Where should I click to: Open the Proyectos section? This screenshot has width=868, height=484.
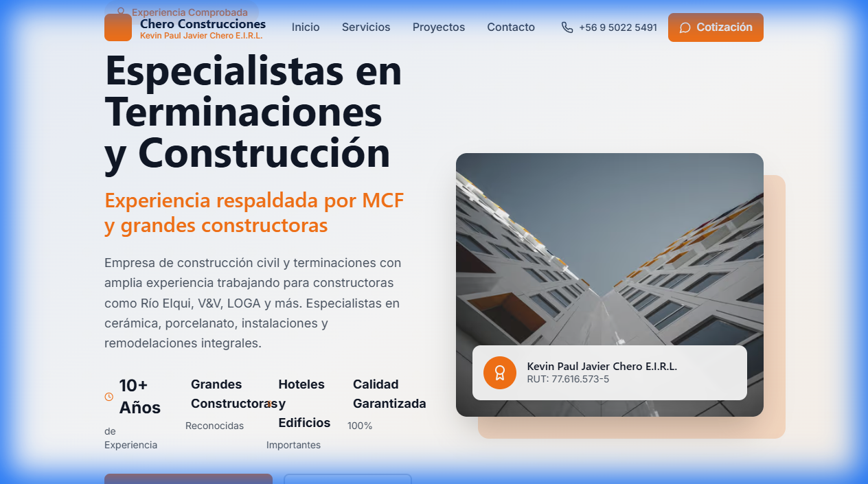pos(438,27)
